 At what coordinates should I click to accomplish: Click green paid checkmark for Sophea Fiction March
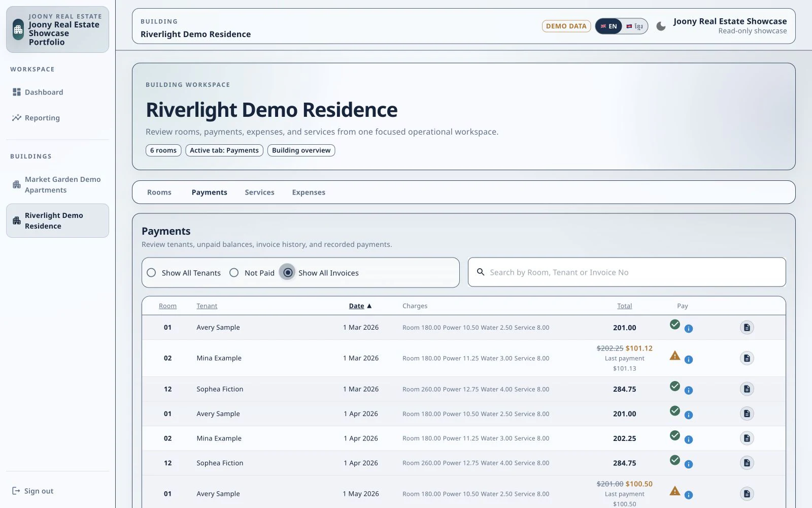[x=674, y=386]
